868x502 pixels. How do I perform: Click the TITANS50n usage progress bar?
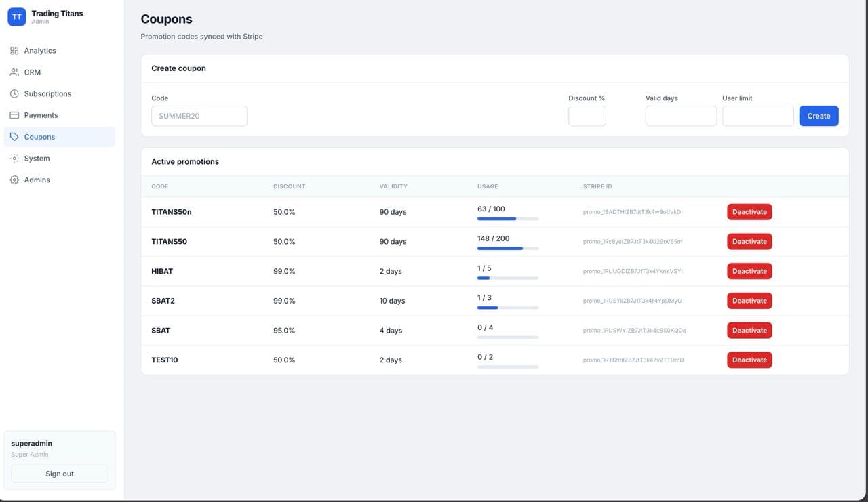pos(508,219)
